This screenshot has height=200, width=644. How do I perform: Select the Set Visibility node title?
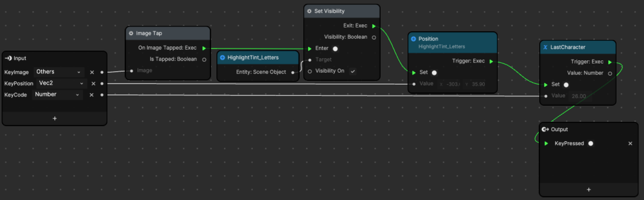point(329,11)
